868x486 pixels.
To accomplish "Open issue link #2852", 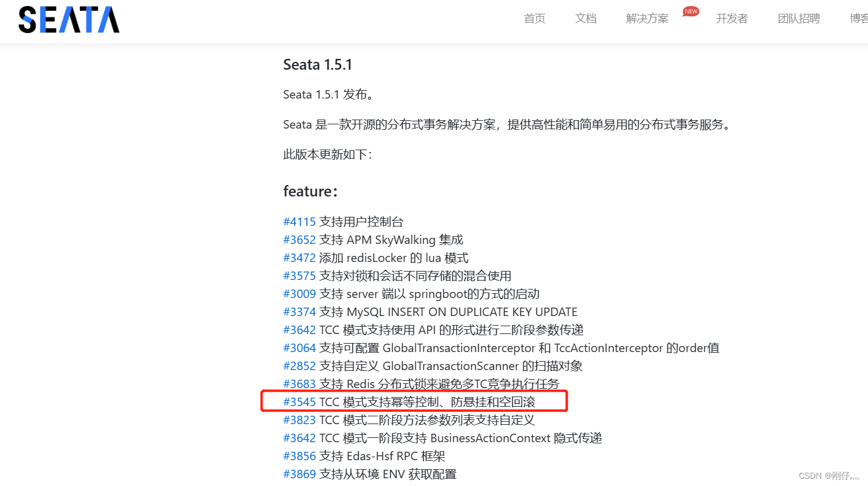I will [x=299, y=366].
